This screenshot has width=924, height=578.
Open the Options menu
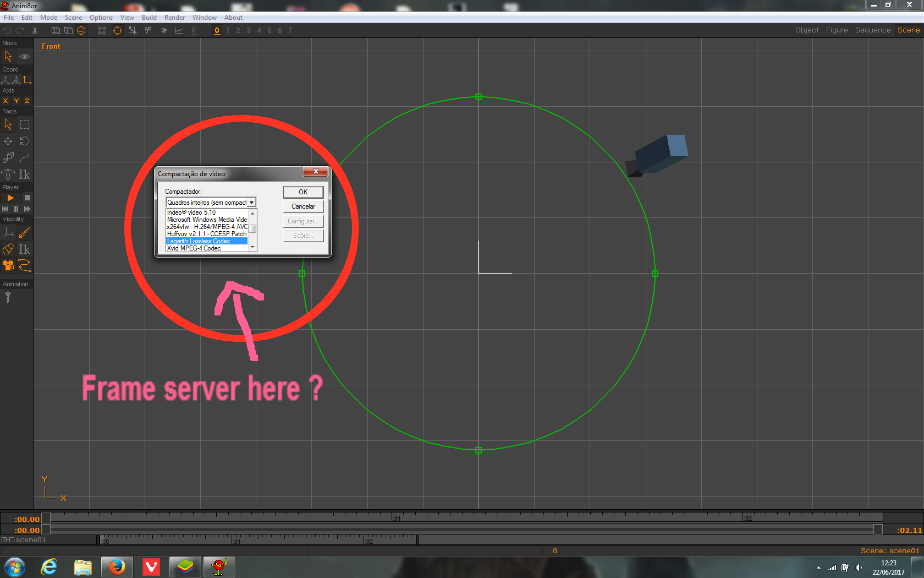[x=101, y=18]
